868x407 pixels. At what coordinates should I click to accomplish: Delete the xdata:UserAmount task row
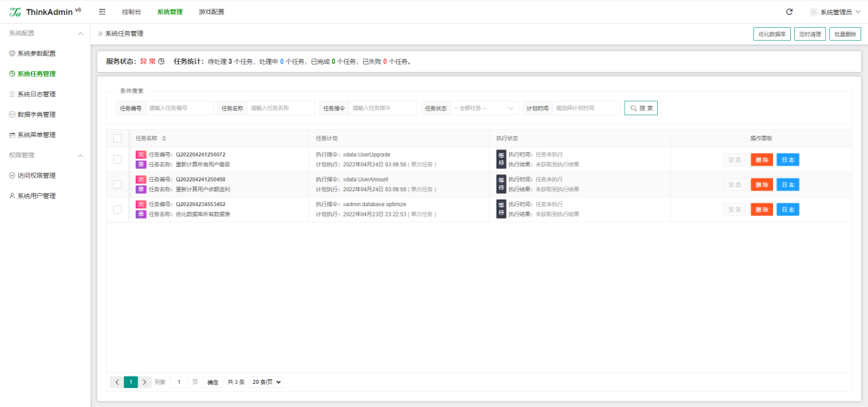click(762, 185)
